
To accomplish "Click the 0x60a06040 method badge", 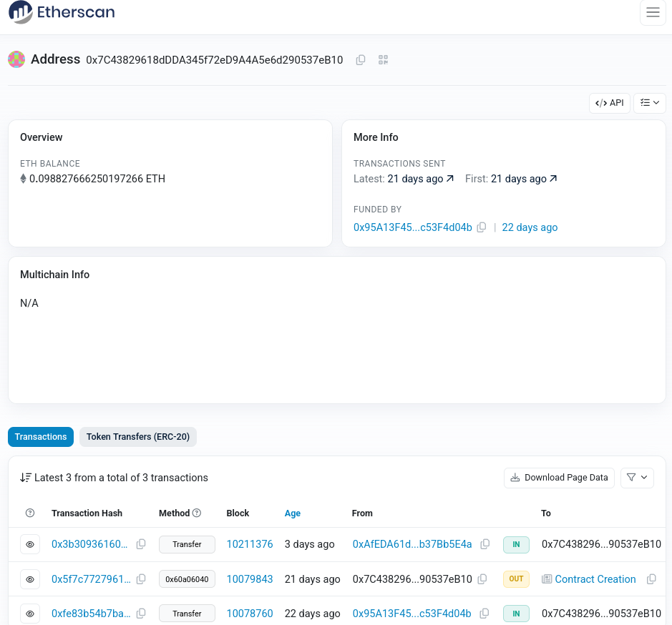I will tap(187, 579).
